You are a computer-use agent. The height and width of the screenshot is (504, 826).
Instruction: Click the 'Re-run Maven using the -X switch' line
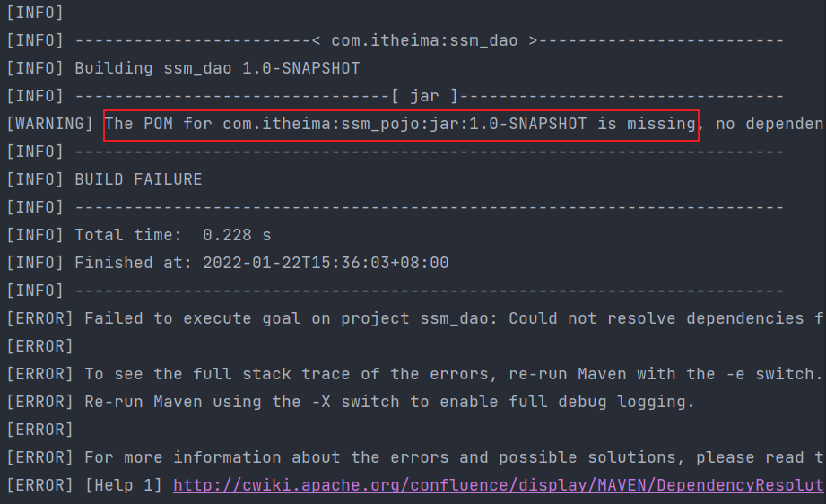390,402
